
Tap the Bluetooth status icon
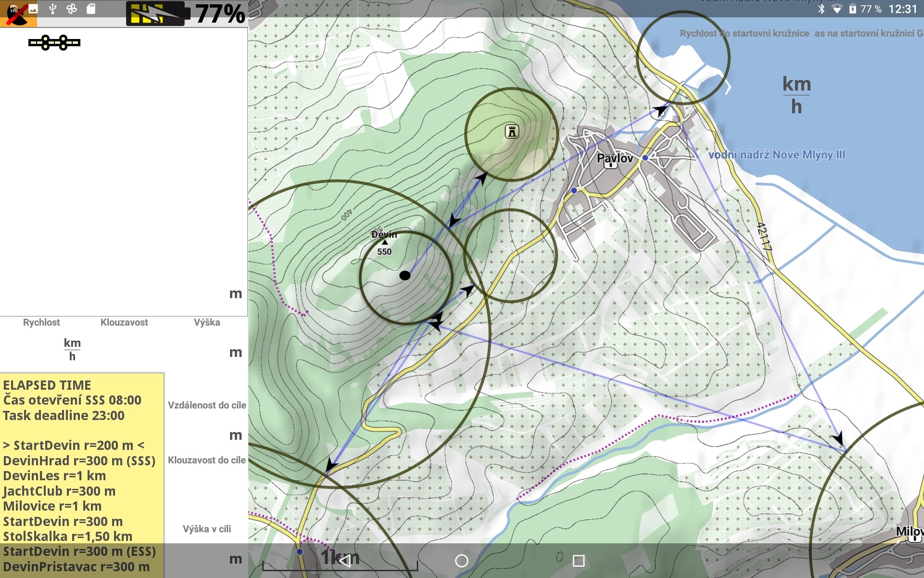pos(821,9)
